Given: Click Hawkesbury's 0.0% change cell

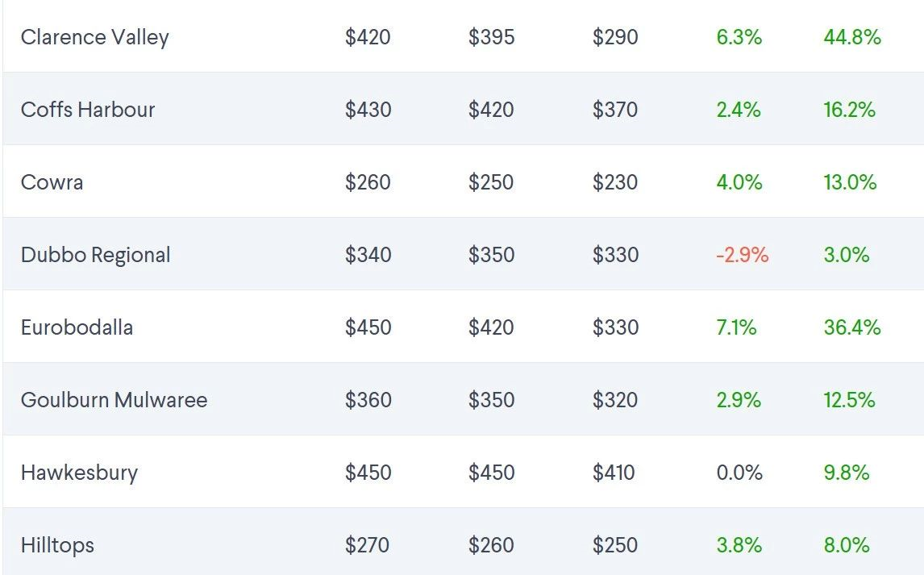Looking at the screenshot, I should 739,473.
